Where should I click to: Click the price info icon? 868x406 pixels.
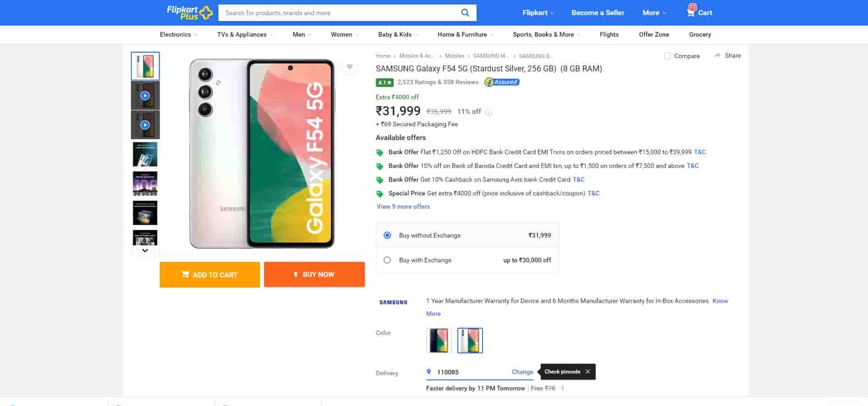click(x=489, y=112)
